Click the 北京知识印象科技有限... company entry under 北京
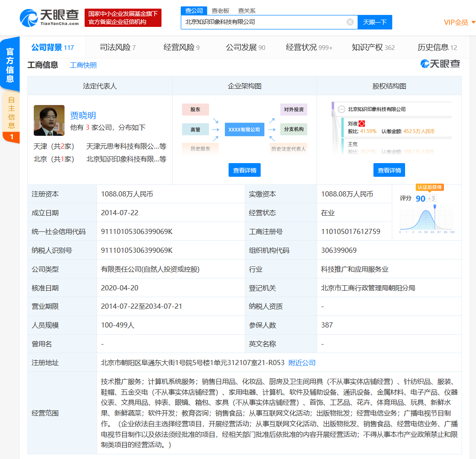This screenshot has width=476, height=459. (126, 159)
